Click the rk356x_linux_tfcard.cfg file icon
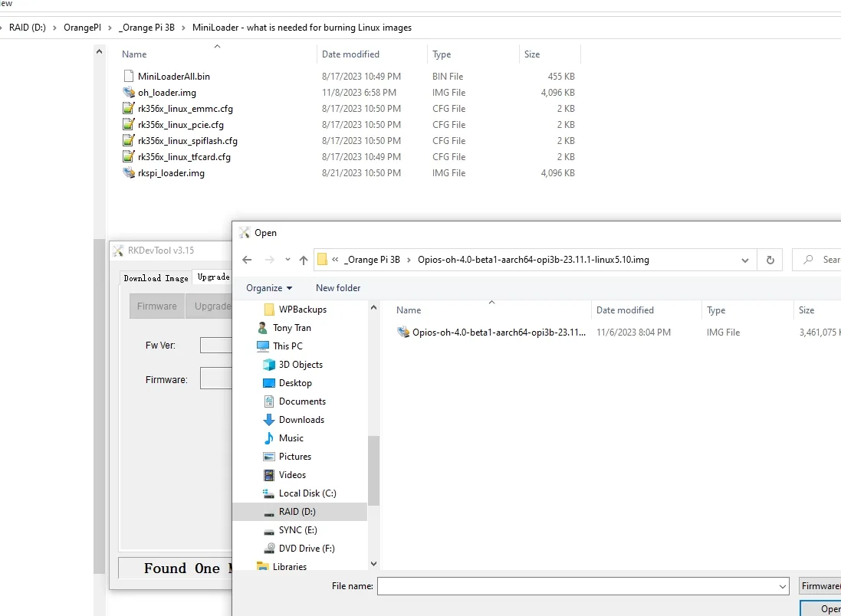841x616 pixels. point(129,156)
